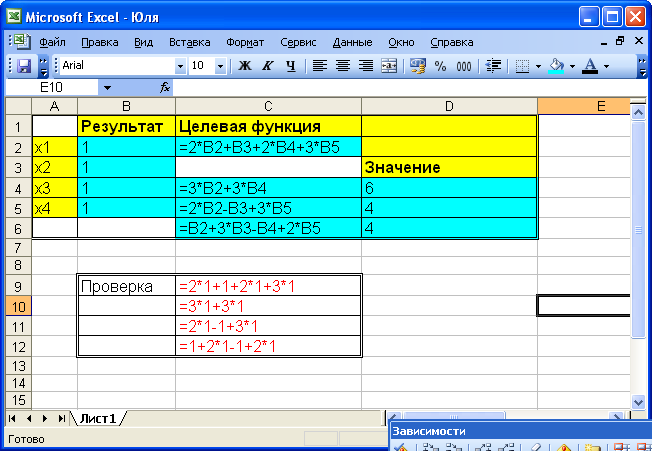Select cell =2*B2+B3+2*B4+3*B5
Screen dimensions: 652x451
coord(268,147)
